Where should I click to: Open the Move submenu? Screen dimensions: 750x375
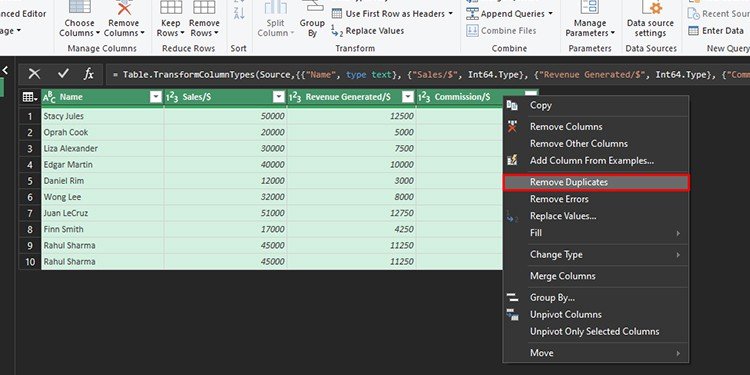[596, 353]
